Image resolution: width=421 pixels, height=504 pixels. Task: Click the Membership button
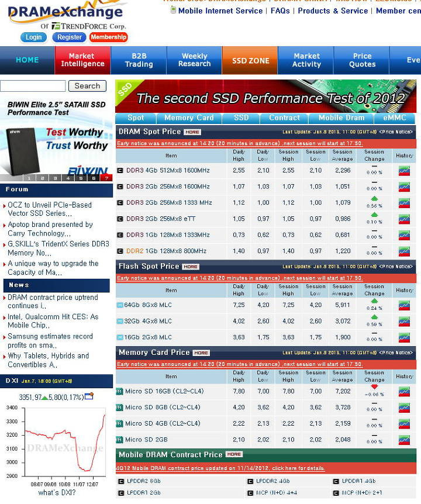pos(108,37)
